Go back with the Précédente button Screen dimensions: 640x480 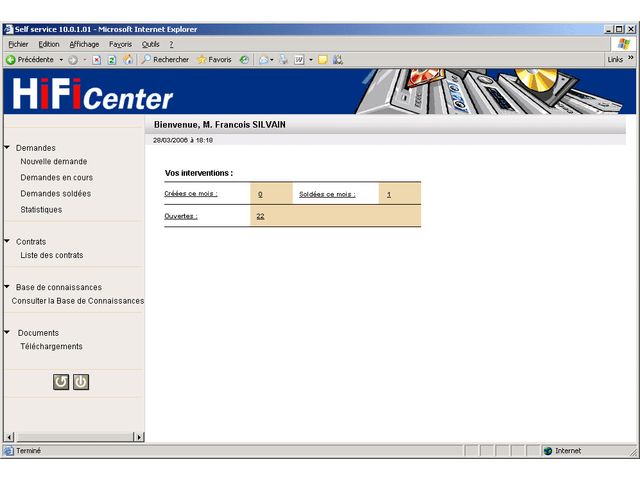click(x=34, y=60)
